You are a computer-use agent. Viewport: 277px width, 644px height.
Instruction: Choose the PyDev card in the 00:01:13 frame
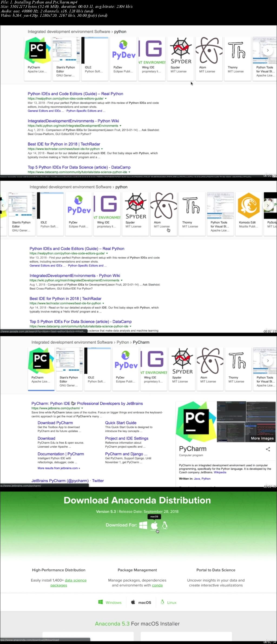tap(78, 214)
